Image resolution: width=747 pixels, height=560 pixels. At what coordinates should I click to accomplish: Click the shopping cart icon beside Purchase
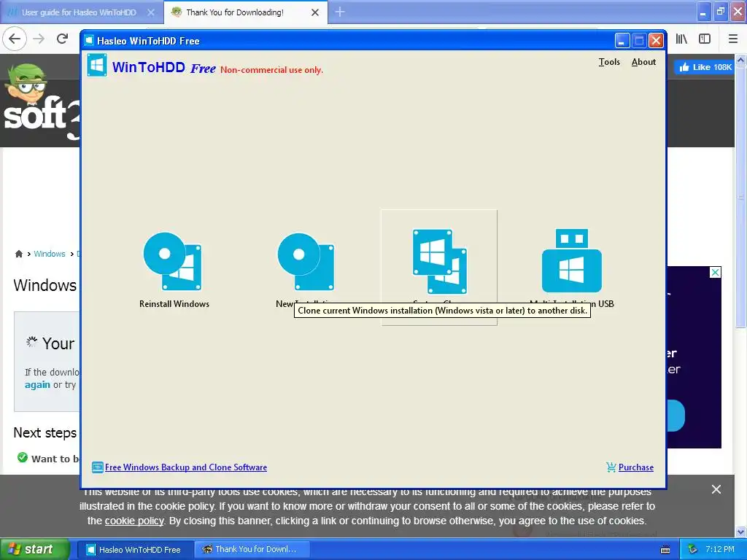[611, 467]
